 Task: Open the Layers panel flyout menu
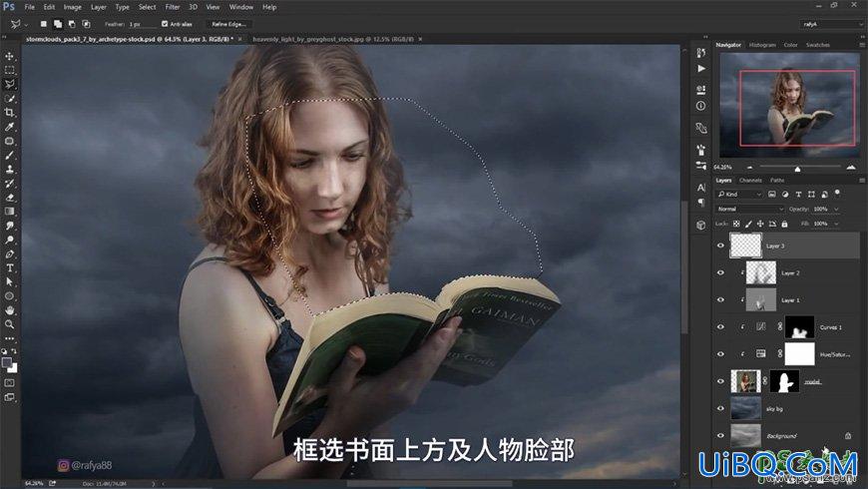click(x=862, y=180)
